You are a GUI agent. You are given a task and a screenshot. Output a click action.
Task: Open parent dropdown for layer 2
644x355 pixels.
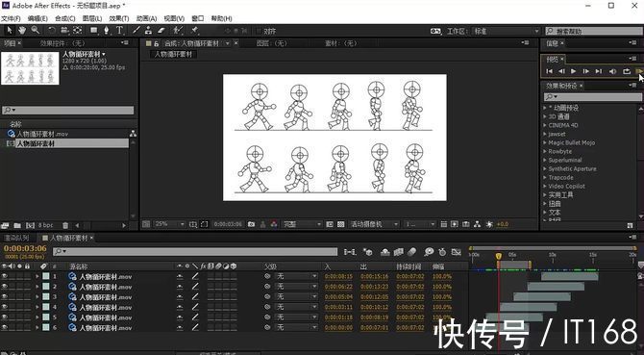coord(297,287)
